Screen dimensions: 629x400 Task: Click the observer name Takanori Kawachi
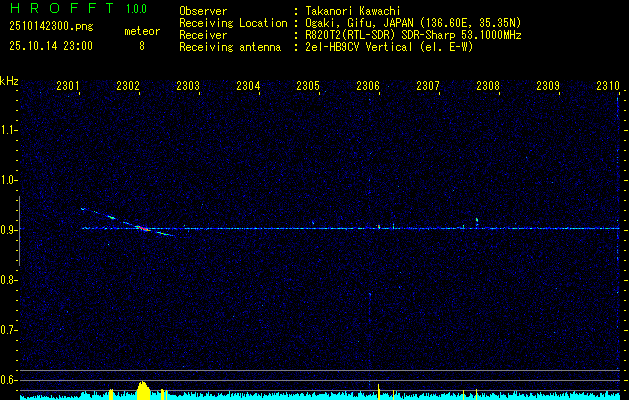[353, 11]
